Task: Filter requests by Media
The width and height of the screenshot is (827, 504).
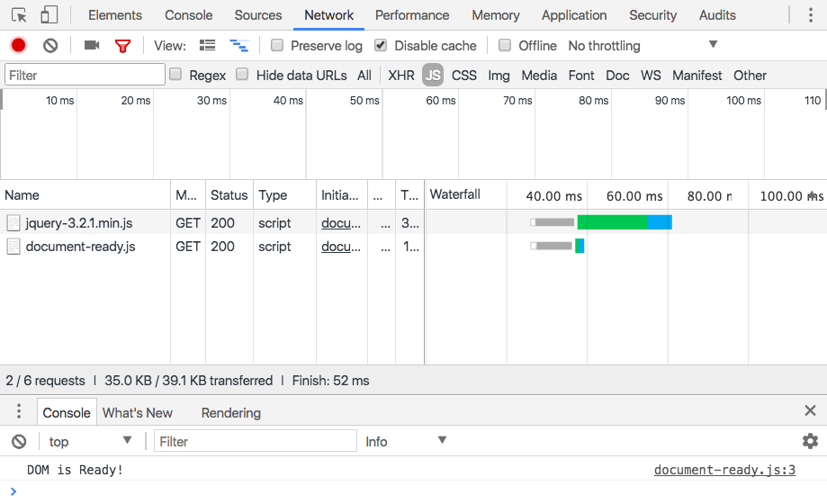Action: click(x=539, y=76)
